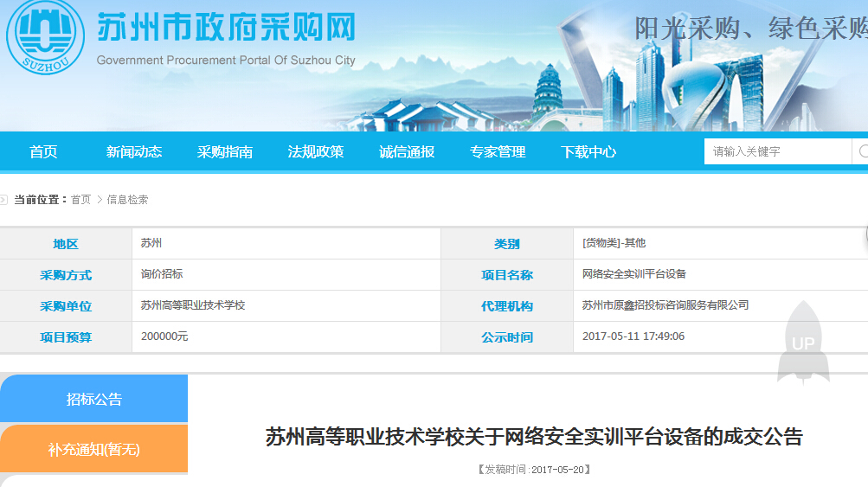868x487 pixels.
Task: Click the 阳光采购、绿色采购 banner slogan
Action: click(750, 29)
